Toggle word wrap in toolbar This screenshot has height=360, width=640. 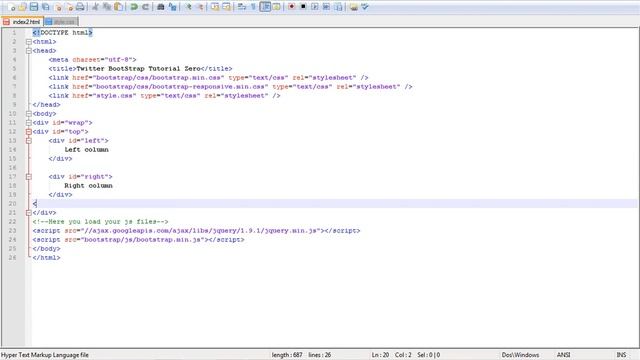(x=242, y=7)
